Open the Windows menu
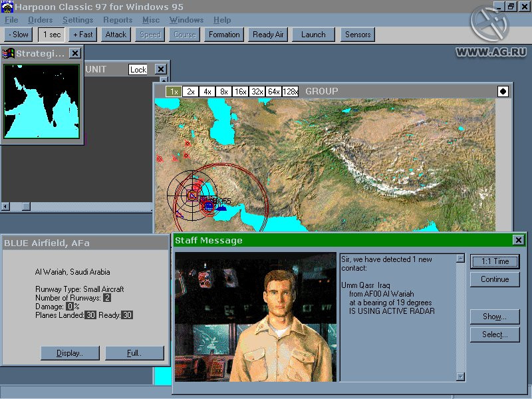This screenshot has width=532, height=399. click(186, 20)
